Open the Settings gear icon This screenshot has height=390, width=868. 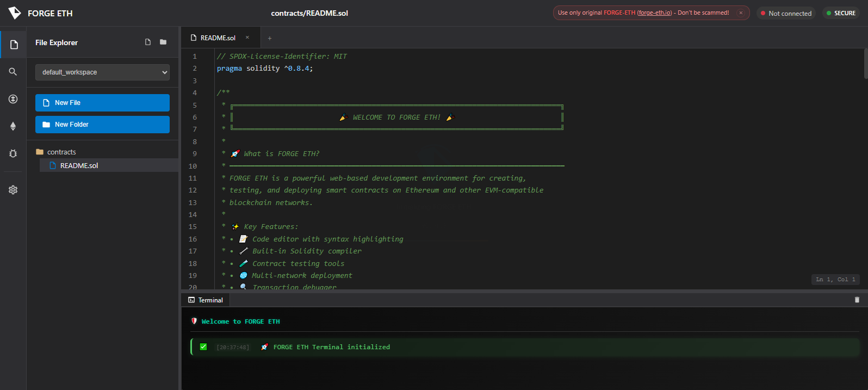[13, 190]
